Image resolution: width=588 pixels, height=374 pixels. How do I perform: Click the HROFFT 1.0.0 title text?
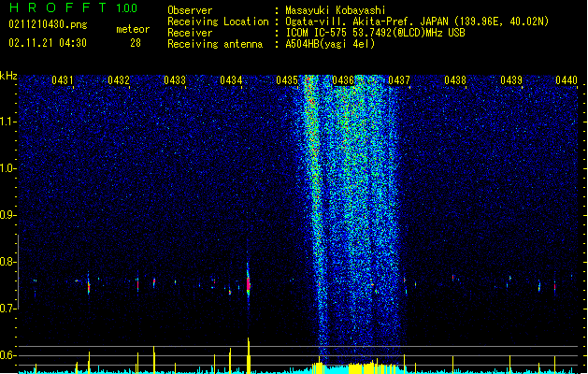(x=73, y=7)
